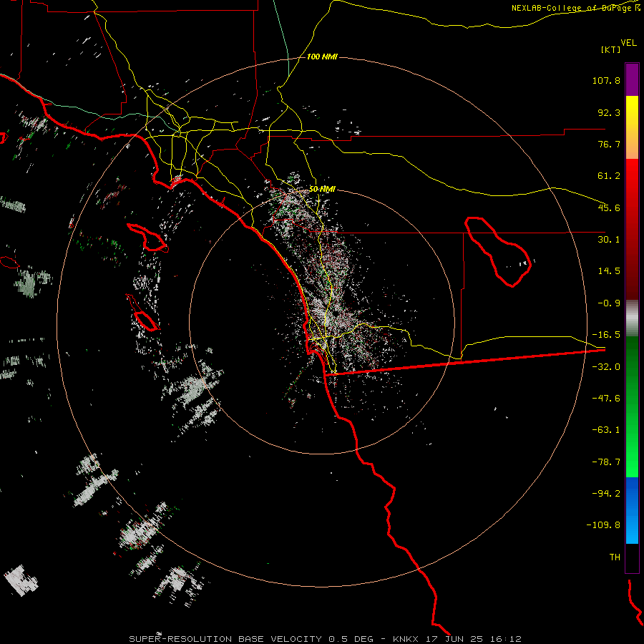This screenshot has width=644, height=644.
Task: Click the -109.8 velocity scale value
Action: point(604,525)
